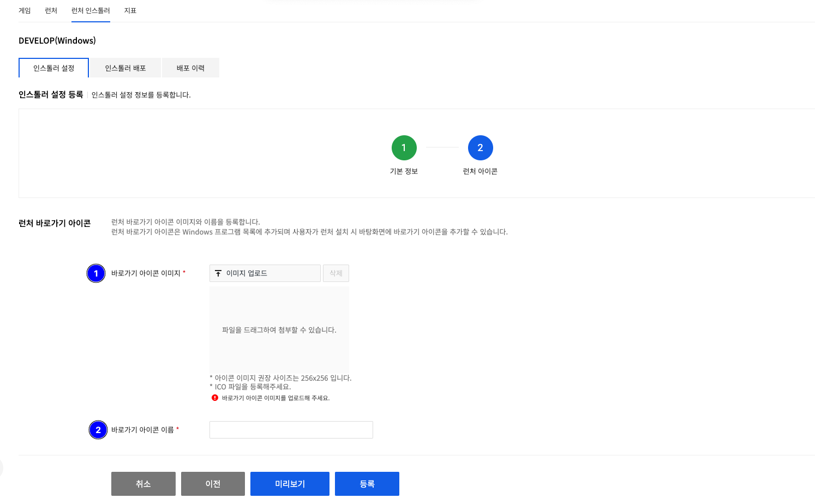The image size is (815, 504).
Task: Open the 게임 menu tab
Action: point(25,11)
